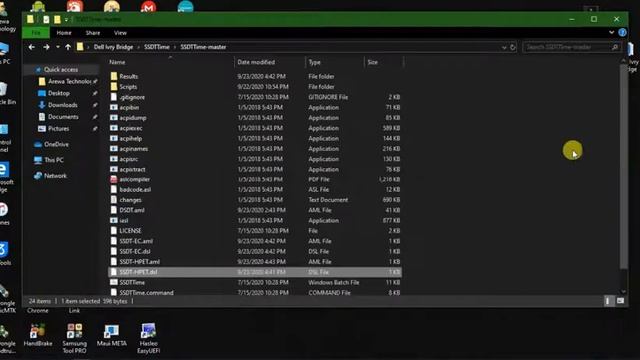Select SSDT-HPET.dsl highlighted file

click(255, 272)
